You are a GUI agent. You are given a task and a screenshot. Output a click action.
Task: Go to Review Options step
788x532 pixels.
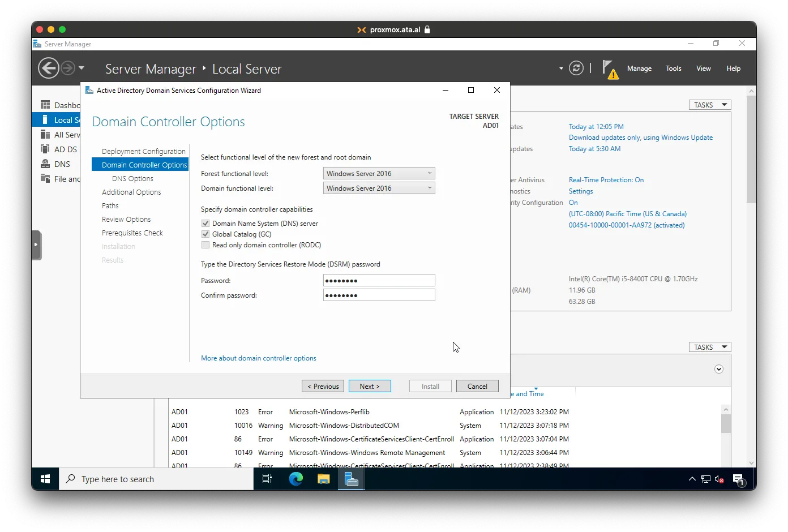pos(126,220)
